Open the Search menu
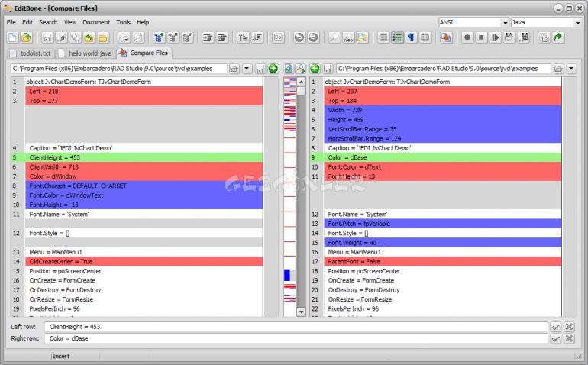588x365 pixels. [x=48, y=22]
